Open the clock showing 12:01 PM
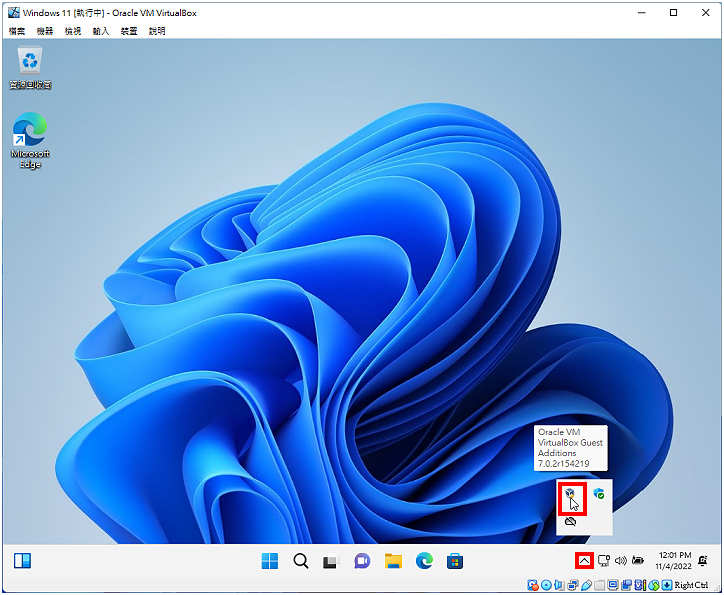The image size is (724, 595). tap(673, 560)
